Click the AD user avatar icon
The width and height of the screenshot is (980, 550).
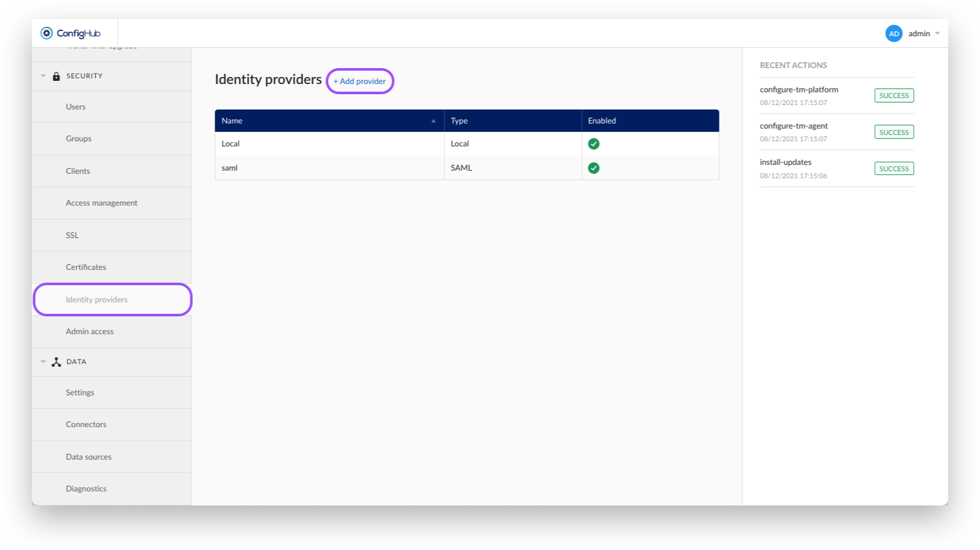893,34
